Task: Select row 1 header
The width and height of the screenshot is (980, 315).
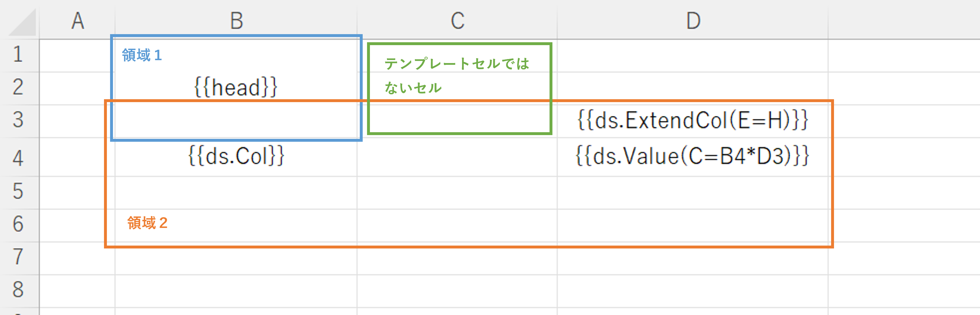Action: (x=18, y=54)
